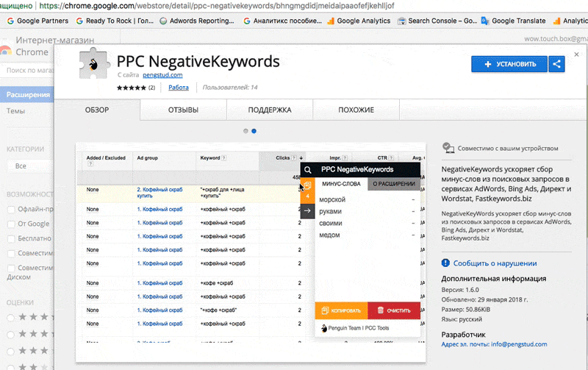Click the PPC NegativeKeywords puzzle icon
This screenshot has width=588, height=370.
coord(95,63)
